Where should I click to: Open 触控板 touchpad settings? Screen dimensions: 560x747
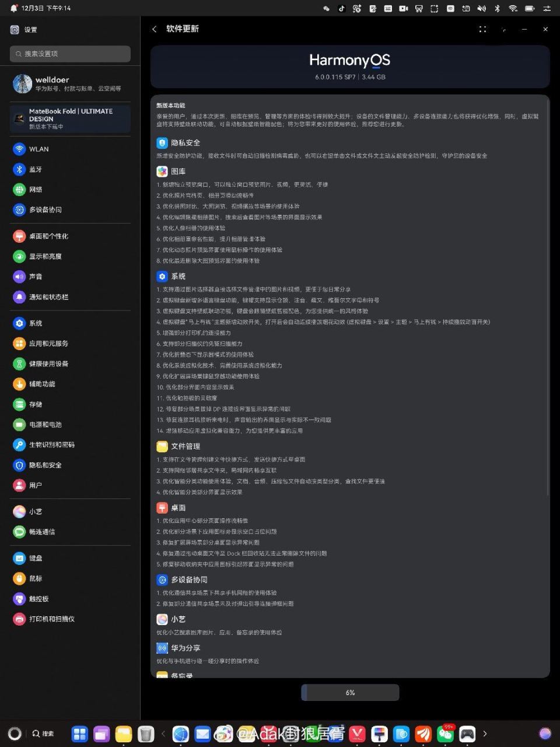pos(70,598)
